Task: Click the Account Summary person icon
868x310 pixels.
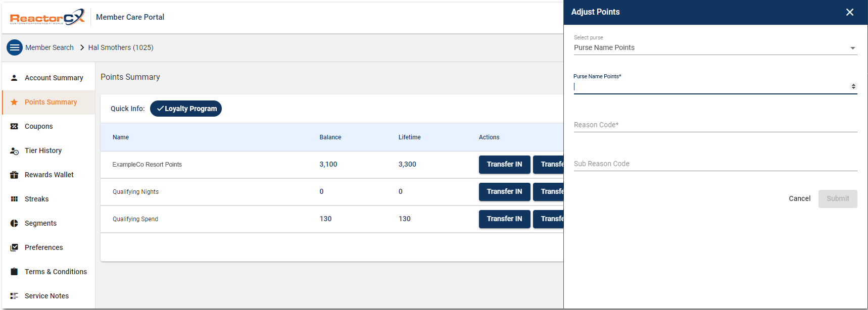Action: (x=14, y=78)
